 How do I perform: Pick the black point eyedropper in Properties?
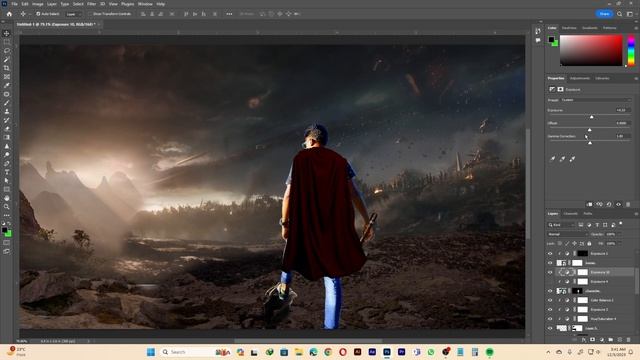coord(553,159)
